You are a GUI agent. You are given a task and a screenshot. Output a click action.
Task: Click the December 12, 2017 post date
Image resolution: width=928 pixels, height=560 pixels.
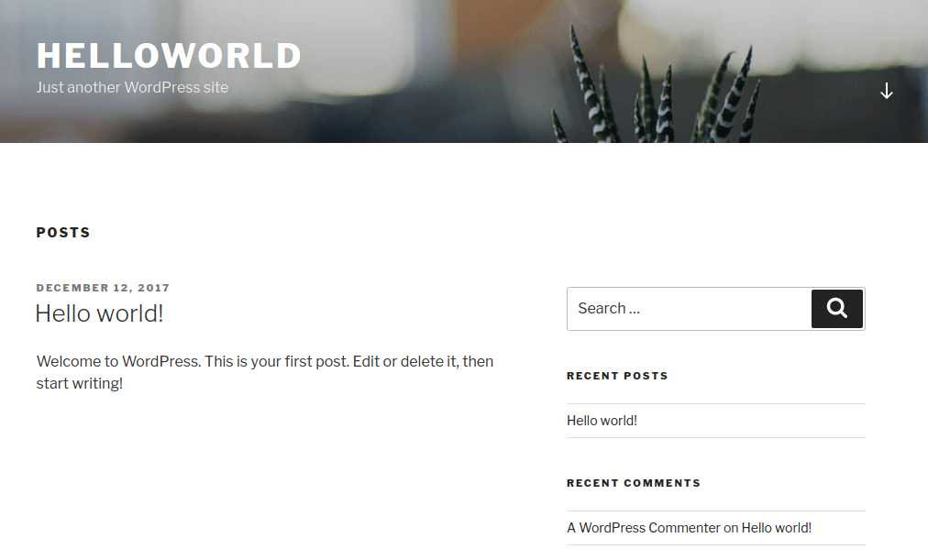[x=103, y=288]
